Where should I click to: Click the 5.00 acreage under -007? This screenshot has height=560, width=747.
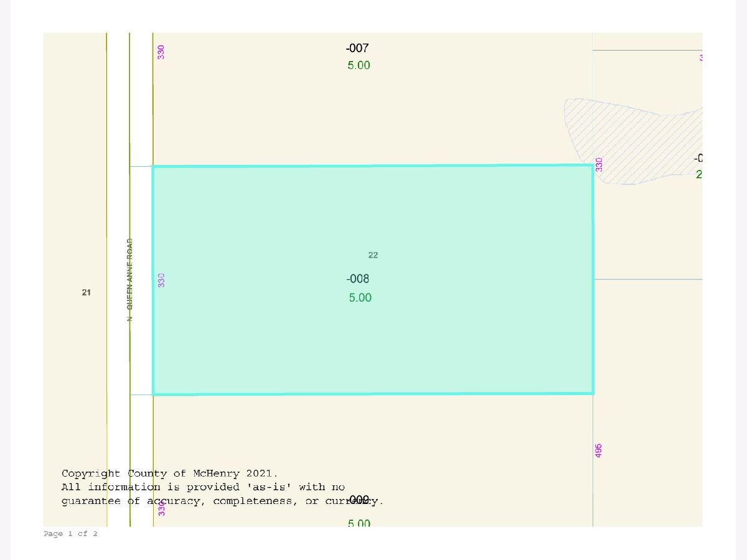359,65
